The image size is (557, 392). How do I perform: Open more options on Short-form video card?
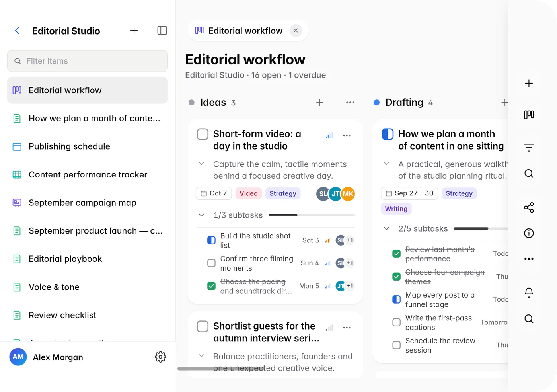click(347, 135)
